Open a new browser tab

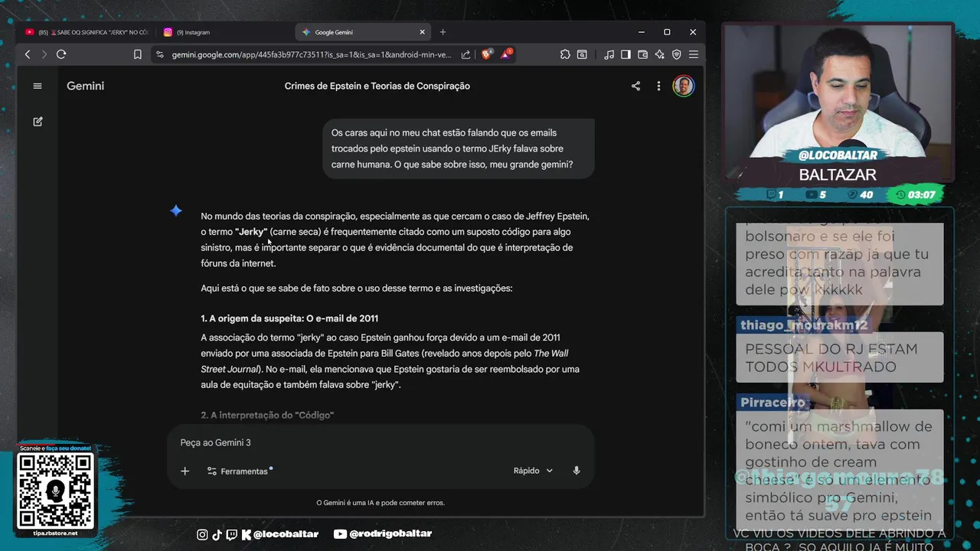pos(443,32)
